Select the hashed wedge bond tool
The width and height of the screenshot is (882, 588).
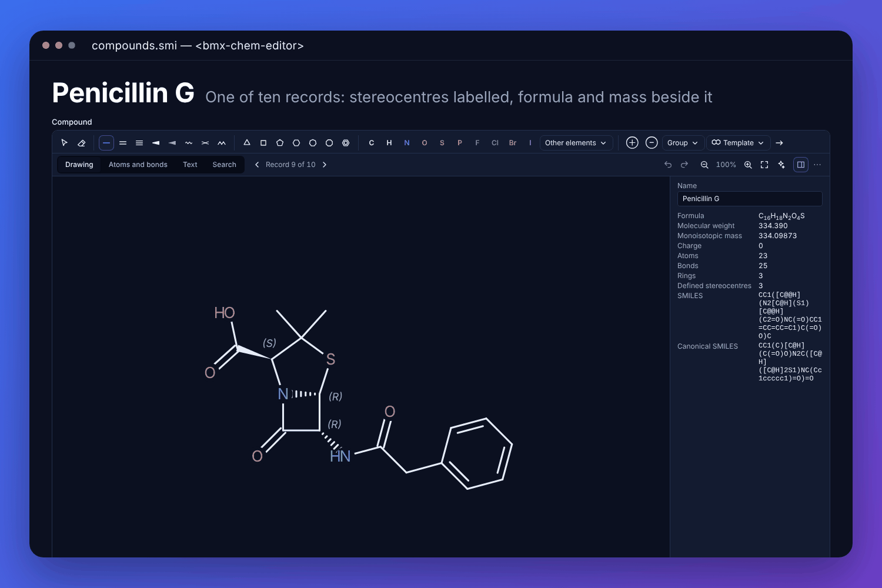[x=172, y=143]
